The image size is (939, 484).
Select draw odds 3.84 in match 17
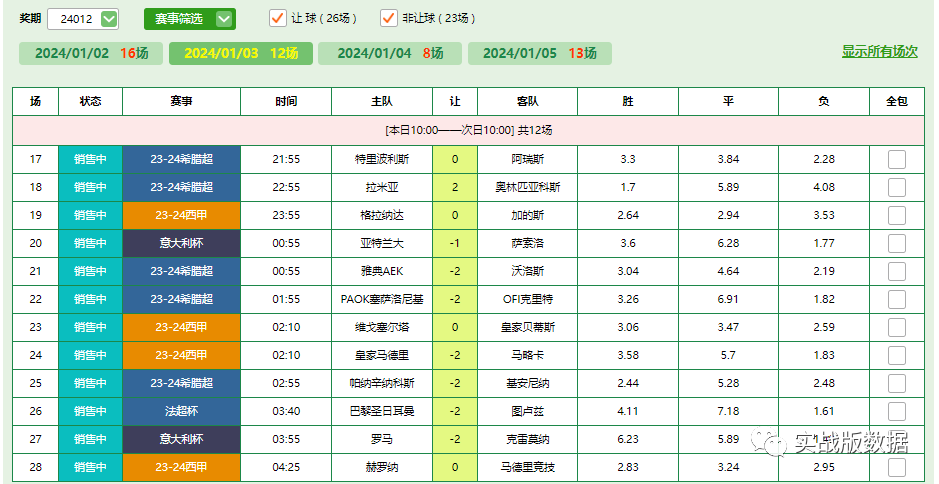[728, 159]
